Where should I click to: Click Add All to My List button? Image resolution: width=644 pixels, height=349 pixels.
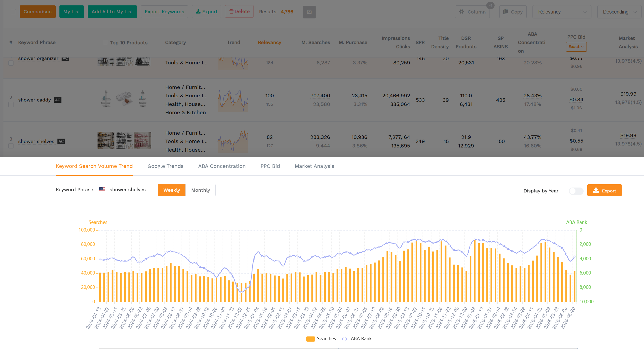112,12
